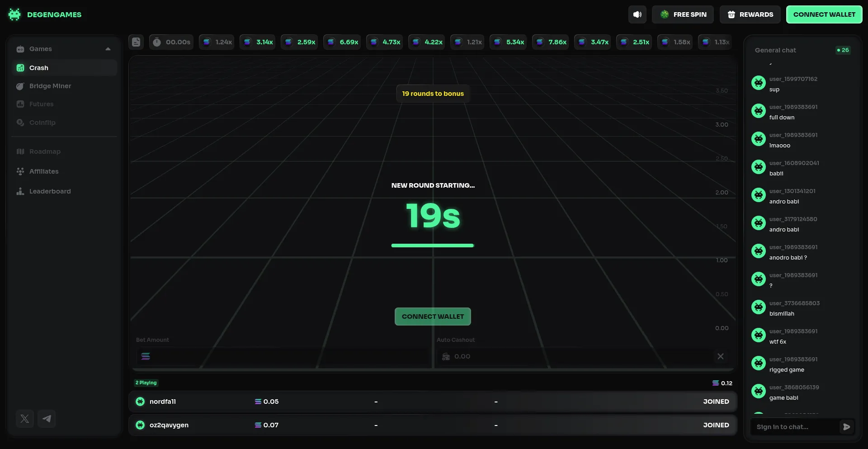Viewport: 868px width, 449px height.
Task: Open the Rewards panel
Action: (x=750, y=14)
